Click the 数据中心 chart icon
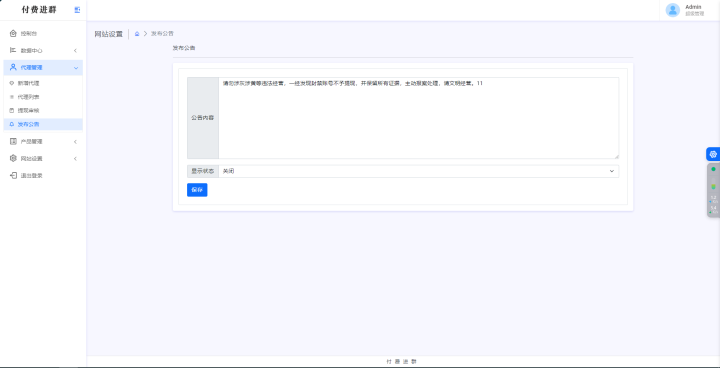This screenshot has width=720, height=368. pyautogui.click(x=13, y=50)
